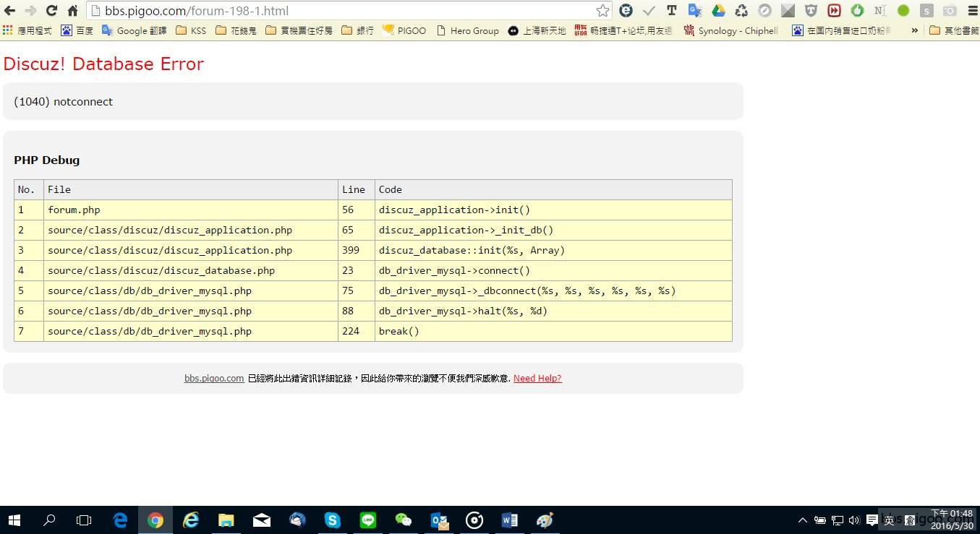Open the Synology - Chiphell bookmark
Image resolution: width=980 pixels, height=534 pixels.
point(731,30)
